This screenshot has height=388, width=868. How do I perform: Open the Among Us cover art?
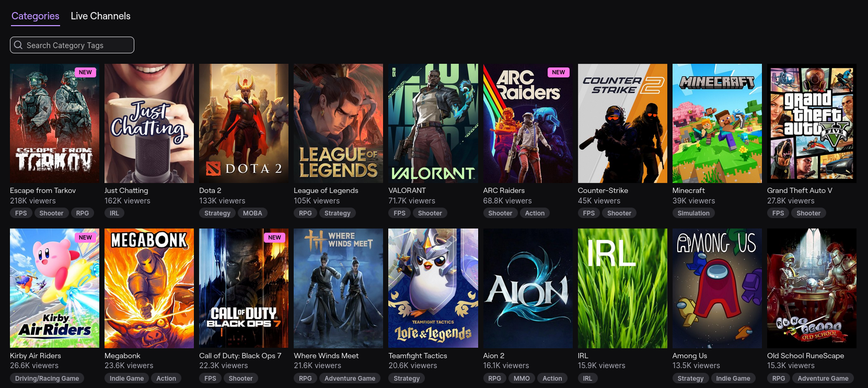click(x=717, y=288)
